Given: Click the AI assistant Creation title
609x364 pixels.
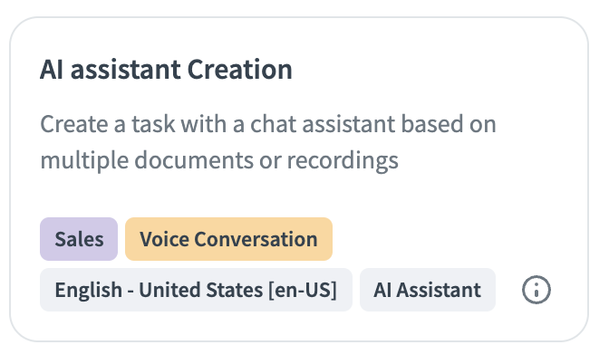Looking at the screenshot, I should (x=166, y=70).
